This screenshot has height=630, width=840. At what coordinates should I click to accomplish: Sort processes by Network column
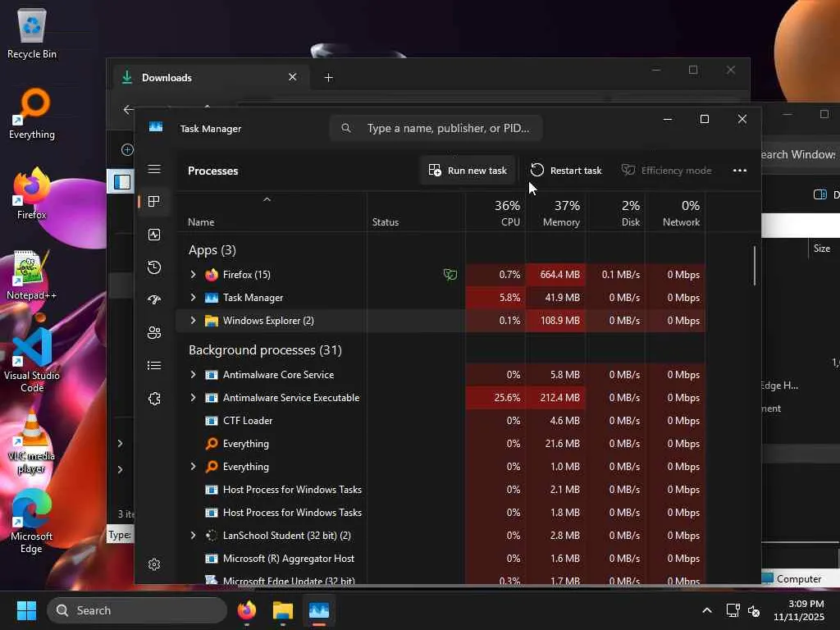[x=676, y=212]
